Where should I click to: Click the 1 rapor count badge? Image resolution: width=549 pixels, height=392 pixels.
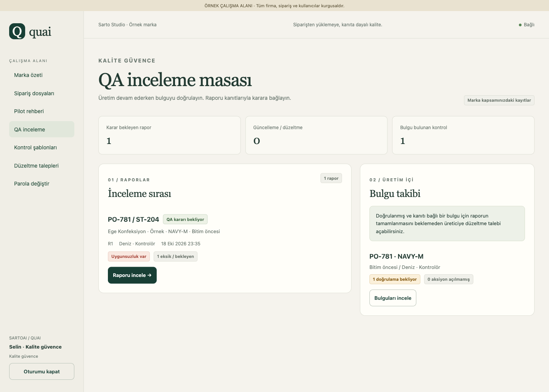[331, 178]
